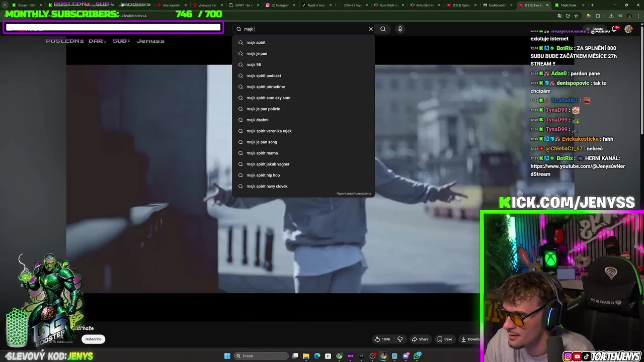Select suggestion "majk spirit primetime"
Viewport: 644px width, 362px height.
coord(303,86)
